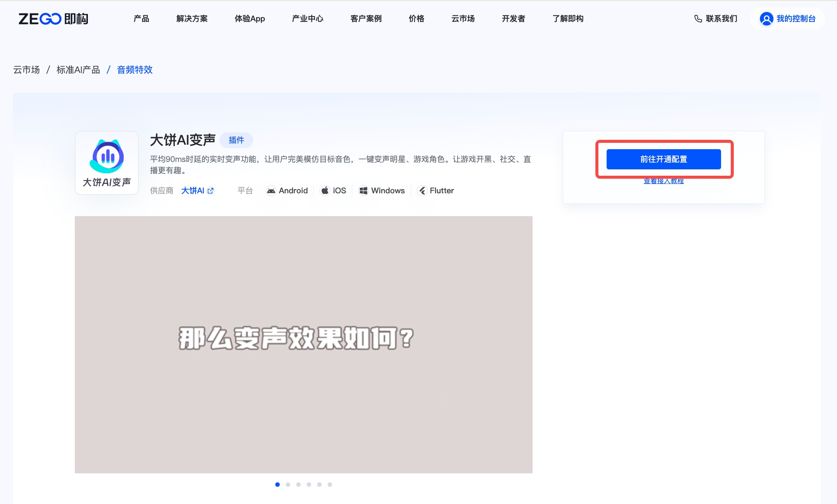Click the user avatar icon in 我的控制台
Image resolution: width=837 pixels, height=504 pixels.
(766, 19)
